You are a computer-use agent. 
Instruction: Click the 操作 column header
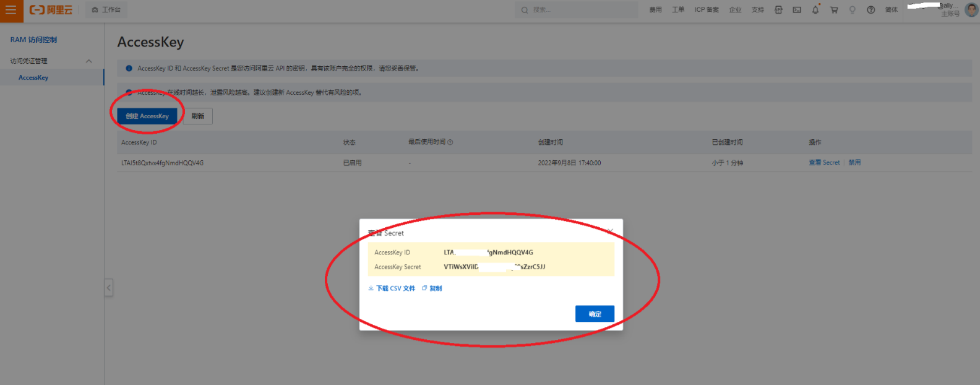pos(815,142)
